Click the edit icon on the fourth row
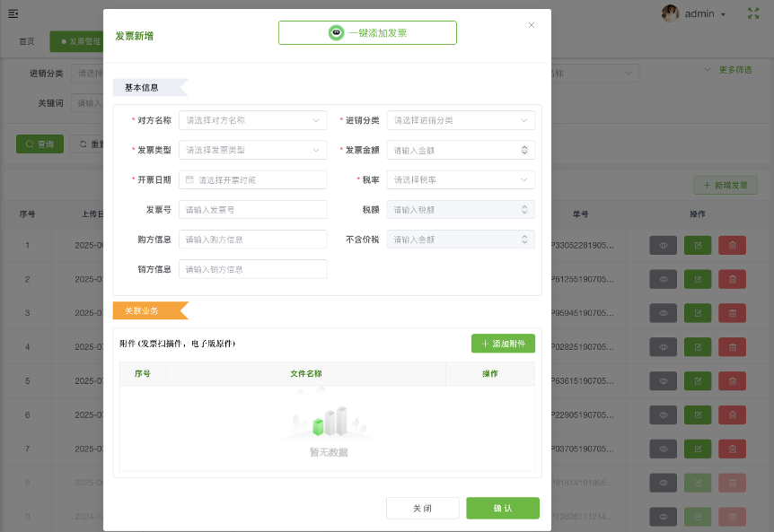This screenshot has width=774, height=532. pos(697,346)
